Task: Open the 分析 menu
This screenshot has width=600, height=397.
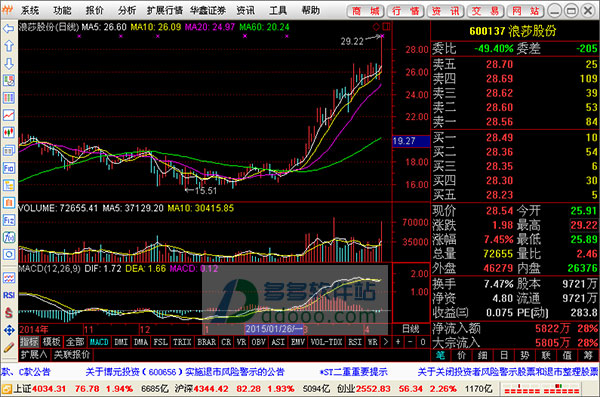Action: [127, 10]
